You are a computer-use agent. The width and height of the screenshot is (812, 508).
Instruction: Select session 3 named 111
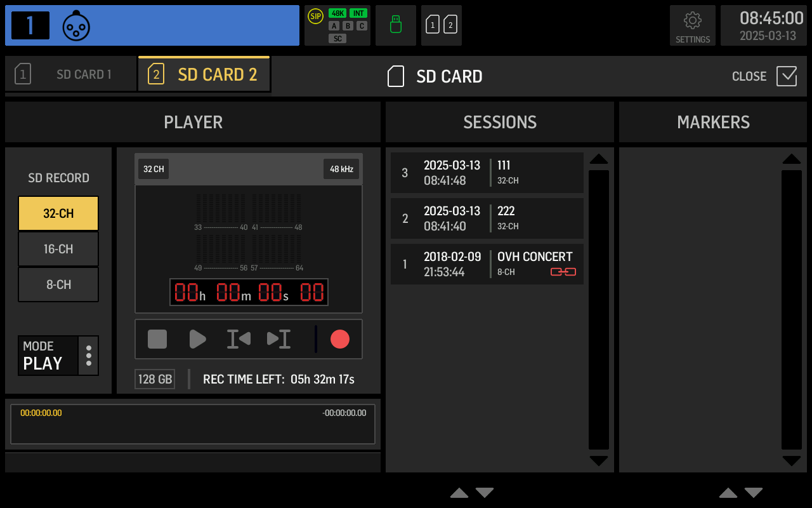(x=487, y=173)
